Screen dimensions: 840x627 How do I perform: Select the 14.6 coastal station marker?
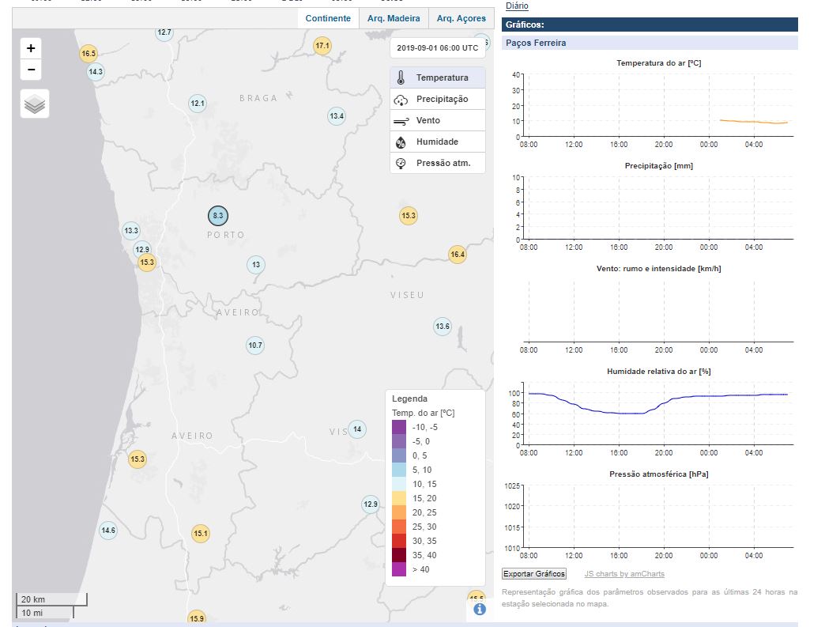point(108,531)
